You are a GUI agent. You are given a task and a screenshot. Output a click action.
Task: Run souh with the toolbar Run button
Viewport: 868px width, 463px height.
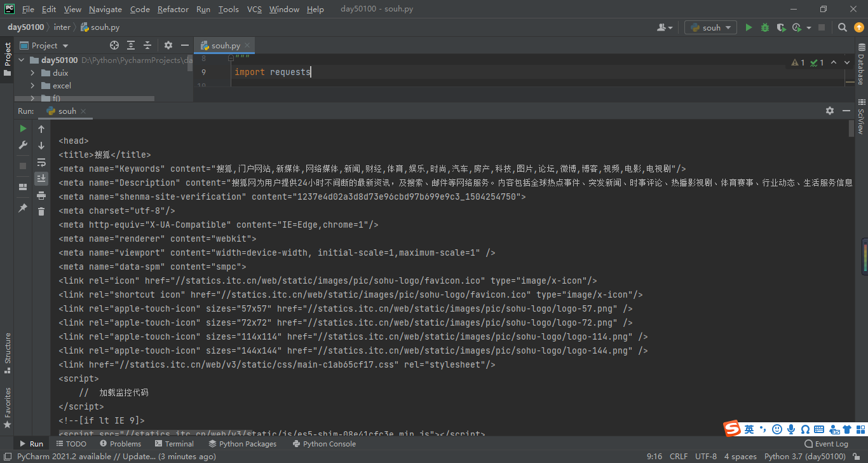(x=749, y=27)
